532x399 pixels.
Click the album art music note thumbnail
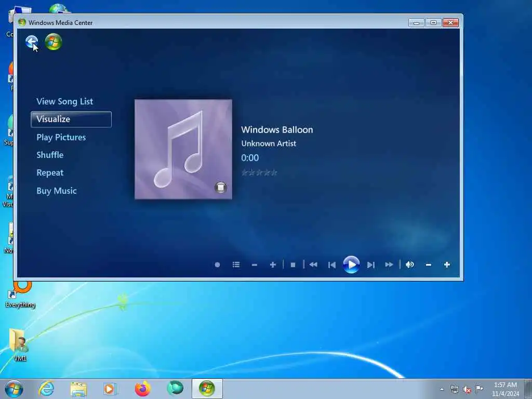183,149
